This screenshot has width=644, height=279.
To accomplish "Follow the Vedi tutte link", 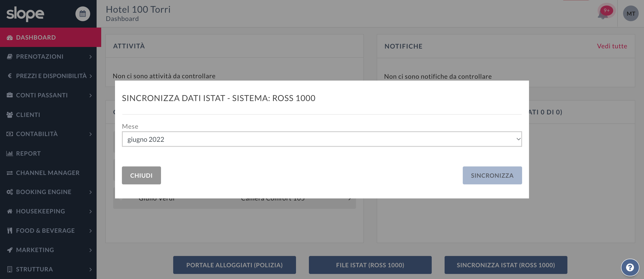I will point(612,46).
